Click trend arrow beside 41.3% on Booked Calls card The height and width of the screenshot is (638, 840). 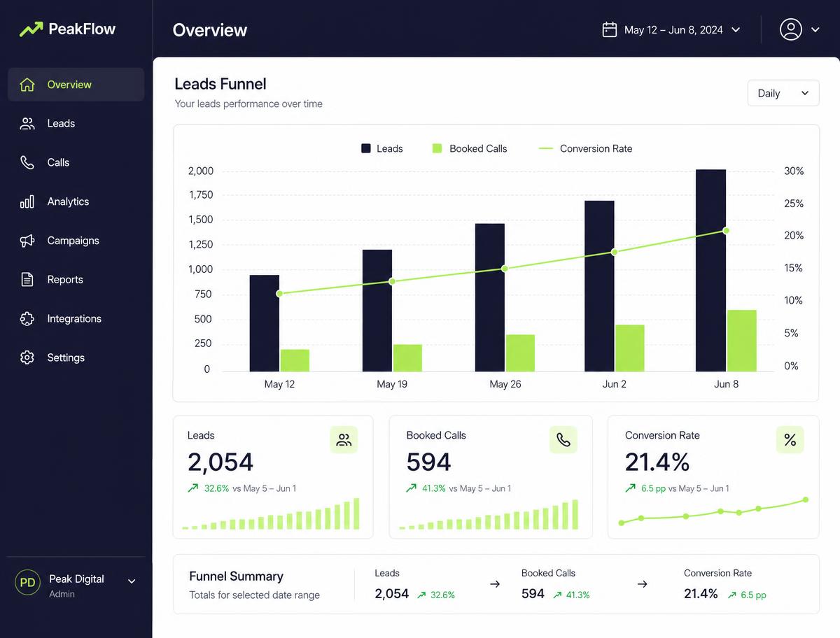point(412,488)
